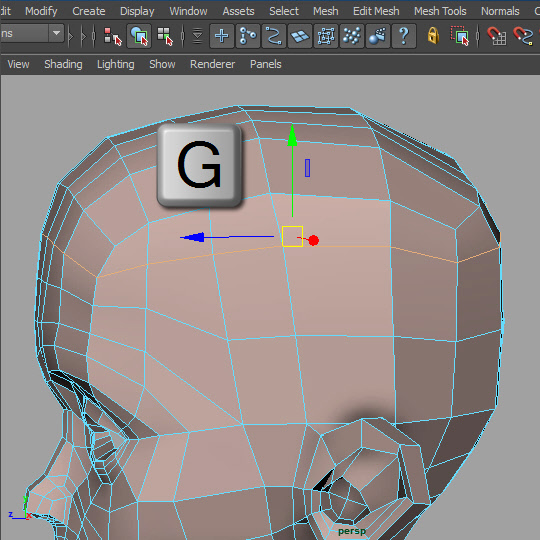Lock current selection with padlock icon
The height and width of the screenshot is (540, 540).
pyautogui.click(x=433, y=36)
